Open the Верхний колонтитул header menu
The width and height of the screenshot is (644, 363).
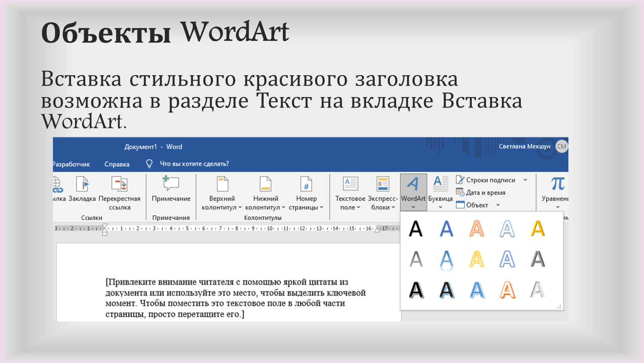pos(222,193)
